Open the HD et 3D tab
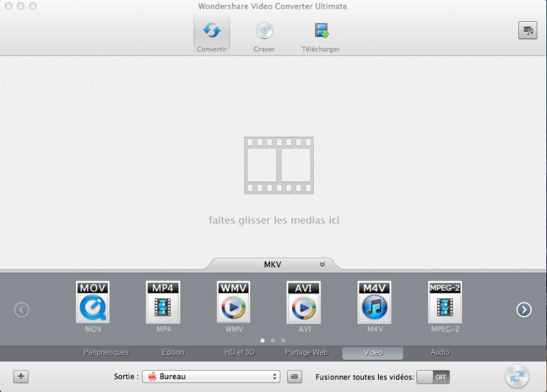This screenshot has height=392, width=547. [x=240, y=352]
